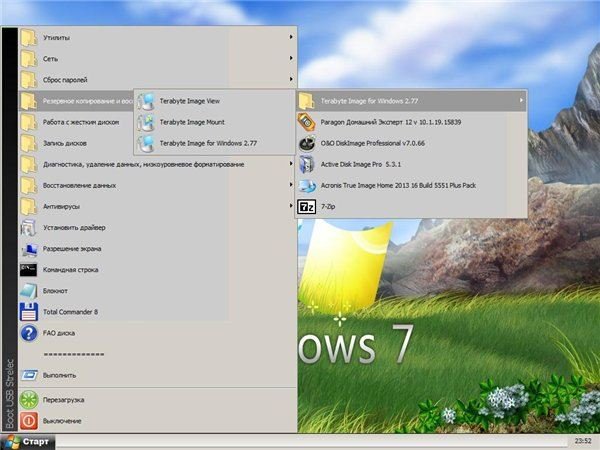Click the Восстановление данных folder icon
Image resolution: width=600 pixels, height=450 pixels.
(x=29, y=185)
